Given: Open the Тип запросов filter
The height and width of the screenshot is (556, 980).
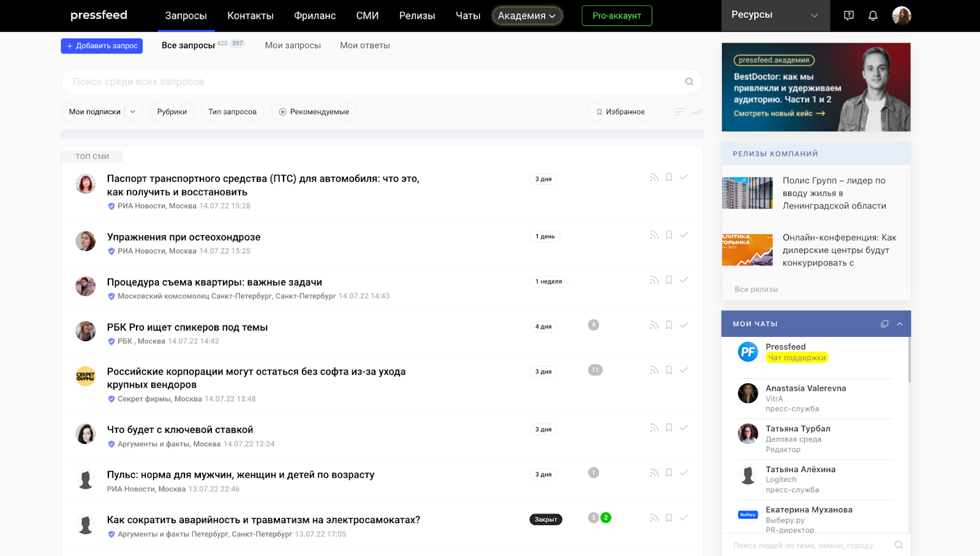Looking at the screenshot, I should pyautogui.click(x=233, y=112).
